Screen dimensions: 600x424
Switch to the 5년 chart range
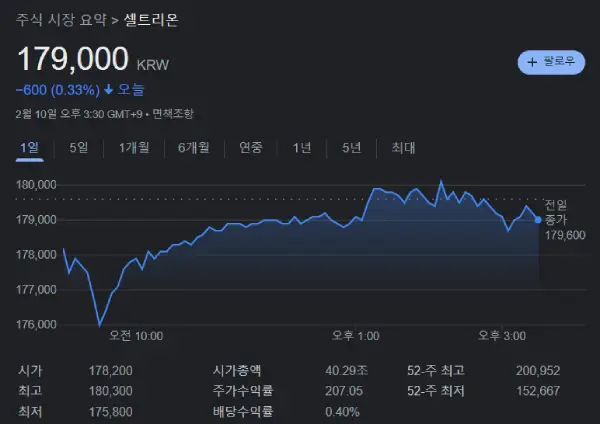tap(352, 148)
